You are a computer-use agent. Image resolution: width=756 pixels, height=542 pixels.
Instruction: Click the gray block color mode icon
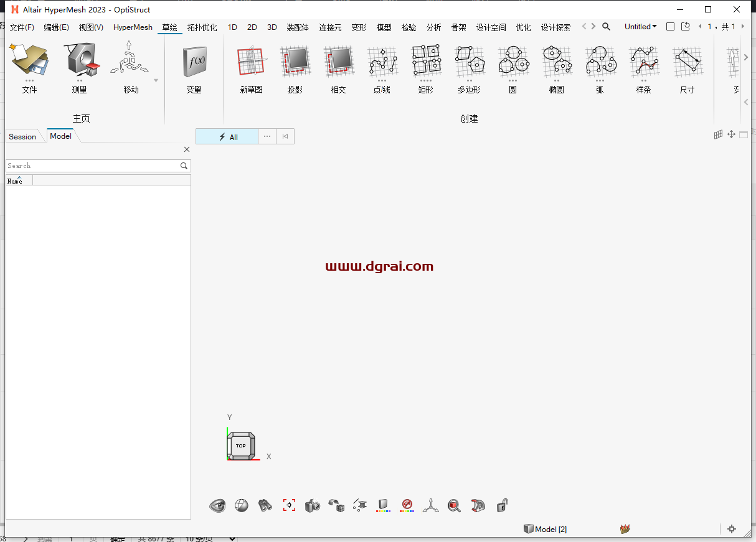(384, 505)
